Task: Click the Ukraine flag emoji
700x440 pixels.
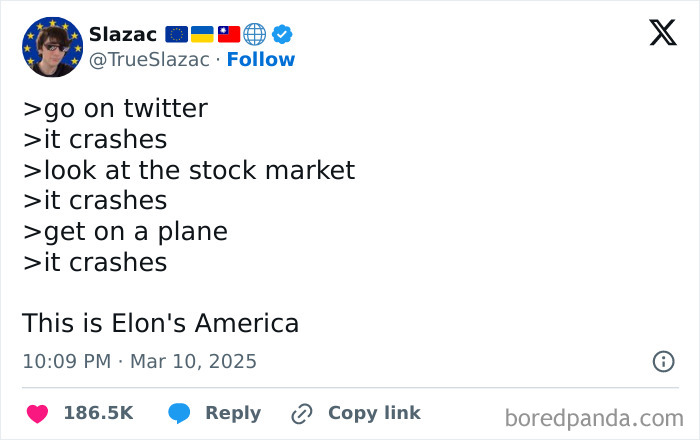Action: point(203,34)
